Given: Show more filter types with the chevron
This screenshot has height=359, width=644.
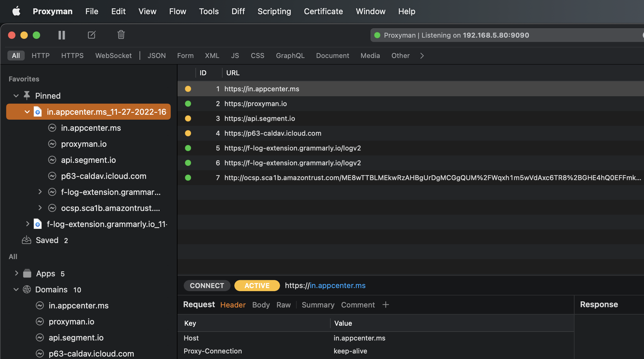Looking at the screenshot, I should tap(422, 56).
